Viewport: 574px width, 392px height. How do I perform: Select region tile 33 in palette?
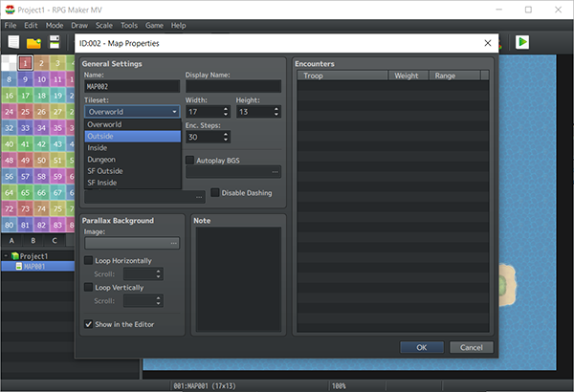tap(25, 128)
